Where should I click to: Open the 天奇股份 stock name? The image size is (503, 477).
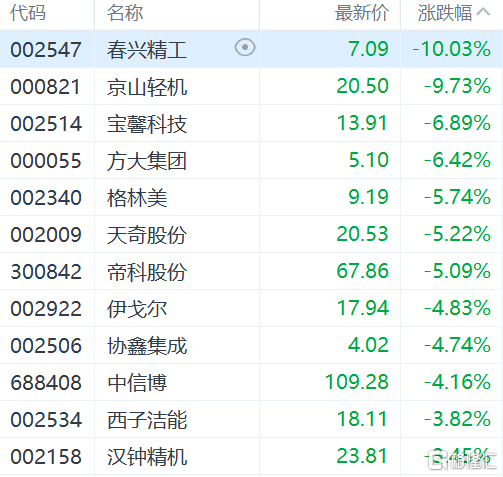click(x=147, y=235)
